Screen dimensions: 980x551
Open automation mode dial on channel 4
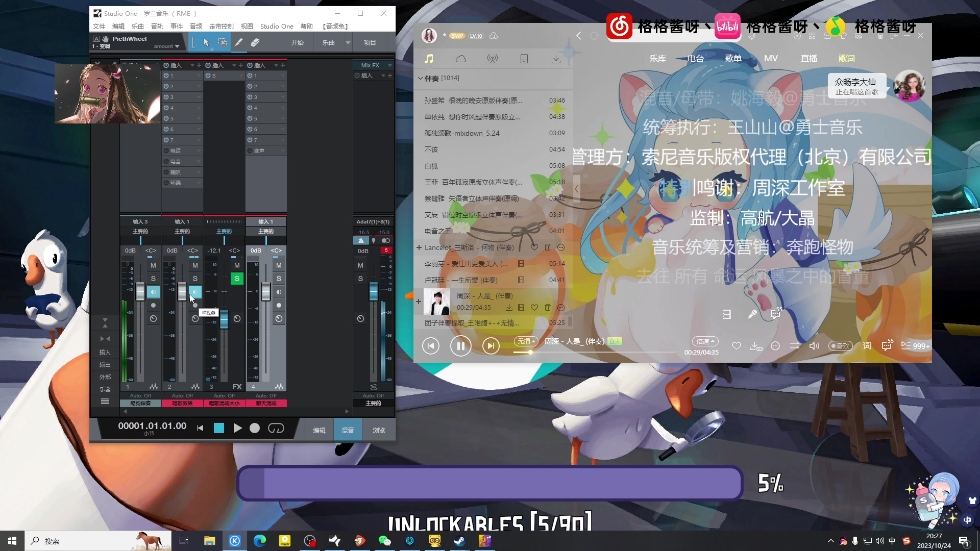(x=279, y=318)
